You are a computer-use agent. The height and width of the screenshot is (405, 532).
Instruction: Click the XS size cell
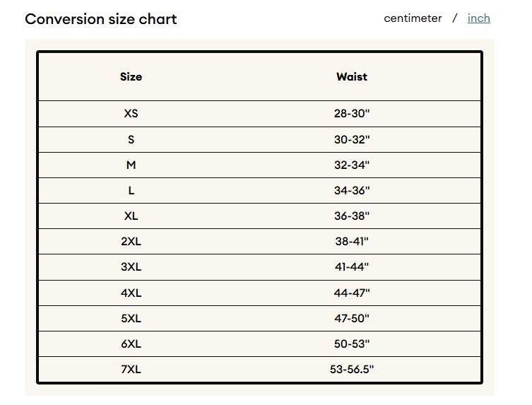point(131,113)
